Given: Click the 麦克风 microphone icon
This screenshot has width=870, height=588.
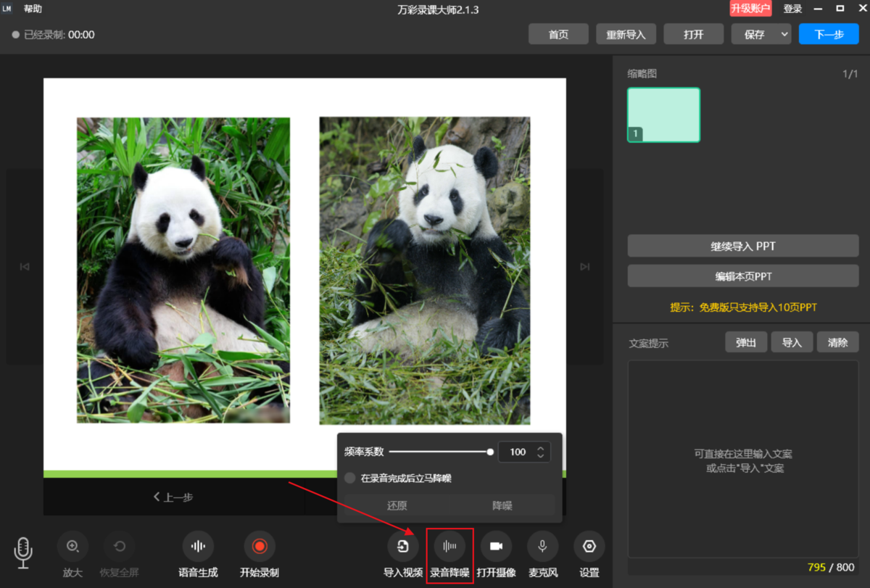Looking at the screenshot, I should point(542,547).
